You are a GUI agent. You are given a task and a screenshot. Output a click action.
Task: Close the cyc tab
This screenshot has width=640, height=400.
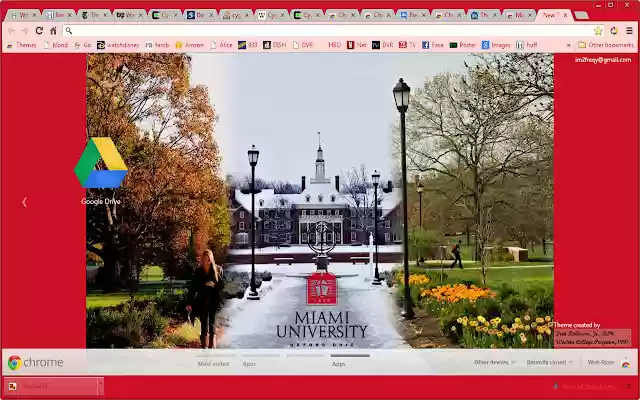pos(247,15)
